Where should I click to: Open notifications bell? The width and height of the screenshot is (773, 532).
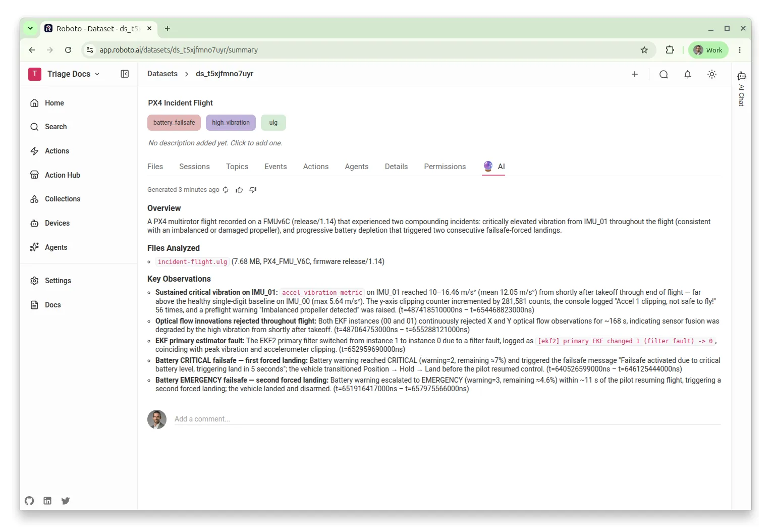coord(688,74)
